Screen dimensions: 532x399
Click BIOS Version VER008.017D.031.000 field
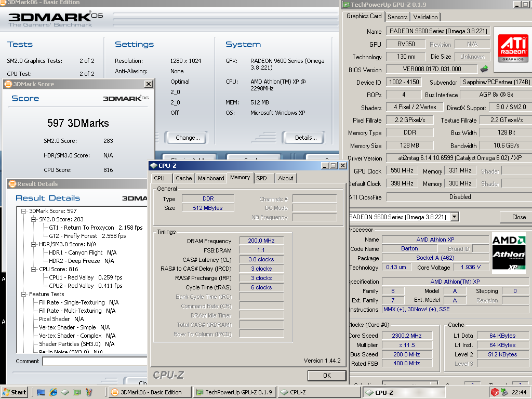click(x=432, y=69)
